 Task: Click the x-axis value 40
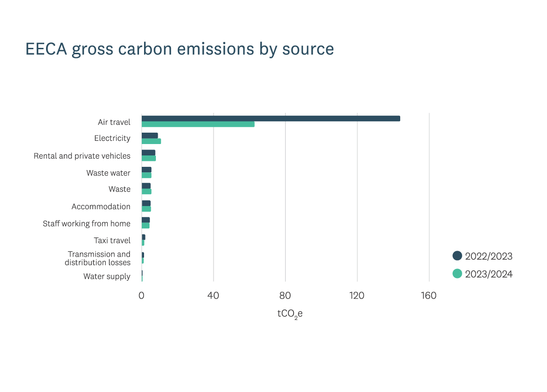pyautogui.click(x=213, y=296)
